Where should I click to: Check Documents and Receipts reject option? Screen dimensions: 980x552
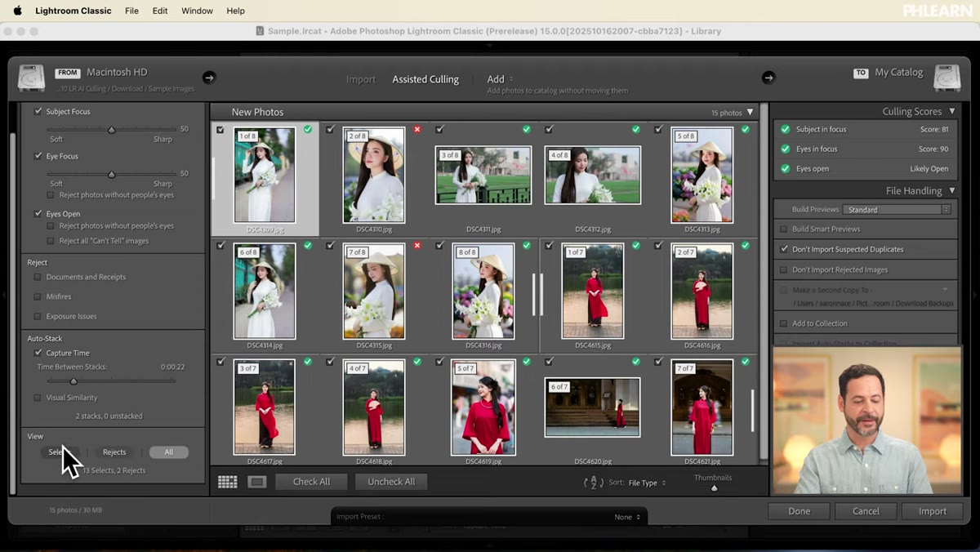[38, 277]
